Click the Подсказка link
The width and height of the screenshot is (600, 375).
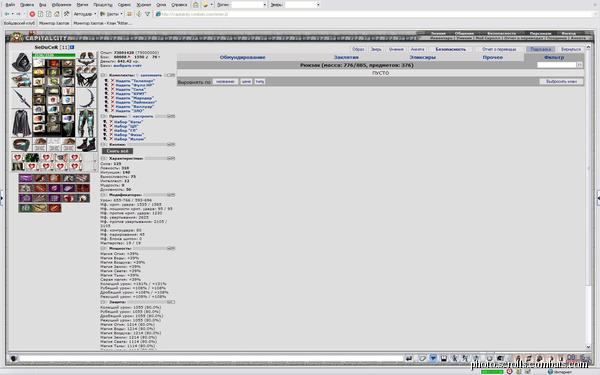[x=540, y=49]
